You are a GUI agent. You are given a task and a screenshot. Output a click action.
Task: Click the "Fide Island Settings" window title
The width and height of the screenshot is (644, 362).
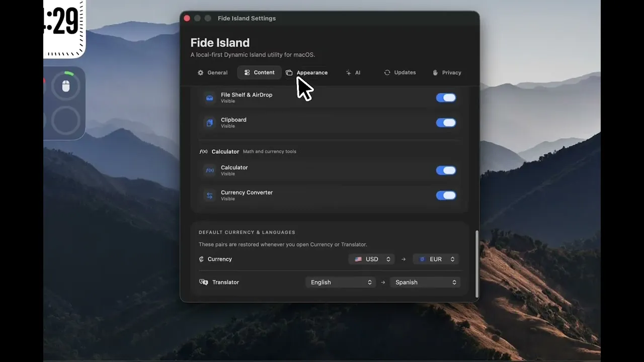(247, 18)
